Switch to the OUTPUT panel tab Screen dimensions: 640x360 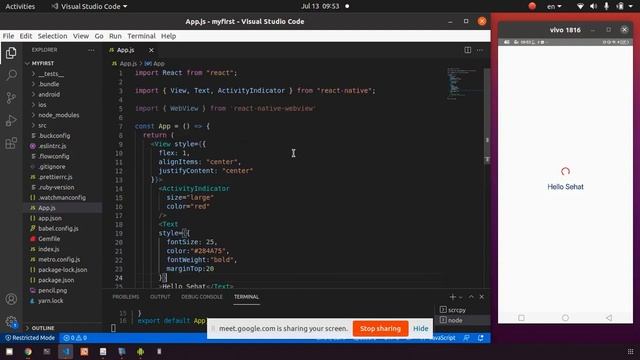coord(160,297)
